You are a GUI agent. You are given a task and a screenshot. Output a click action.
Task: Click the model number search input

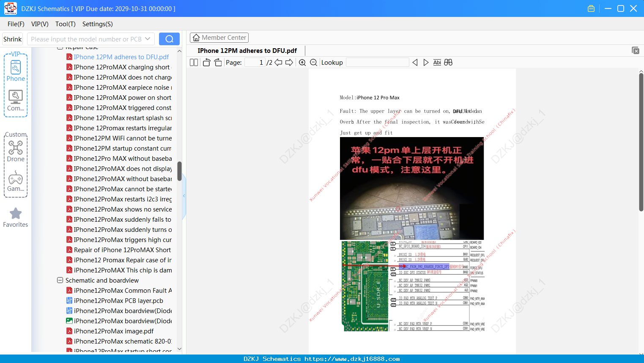pyautogui.click(x=86, y=39)
